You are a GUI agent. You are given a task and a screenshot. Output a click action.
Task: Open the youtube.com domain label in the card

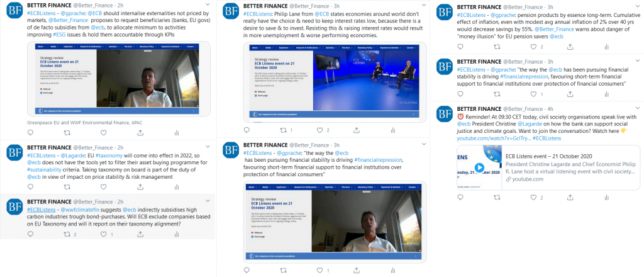528,179
